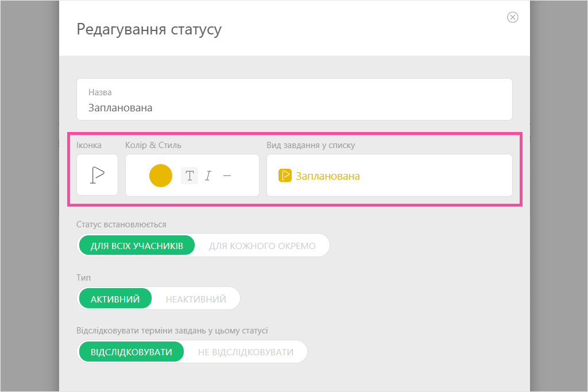The image size is (588, 392).
Task: Close the status editing dialog
Action: (513, 17)
